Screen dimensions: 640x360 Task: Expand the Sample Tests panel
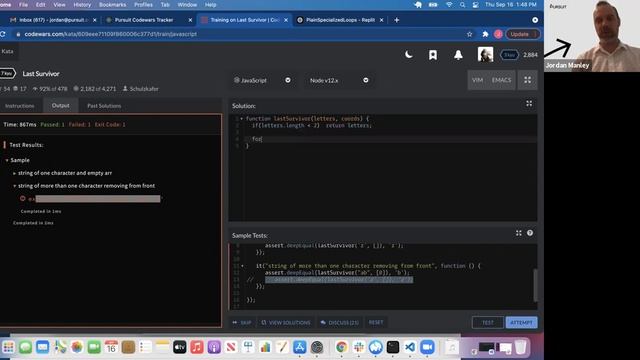tap(518, 233)
